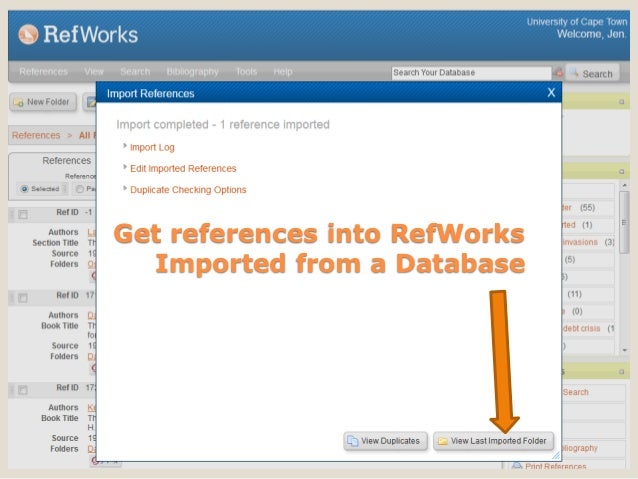Image resolution: width=638 pixels, height=479 pixels.
Task: Click the New Folder icon
Action: pyautogui.click(x=18, y=102)
